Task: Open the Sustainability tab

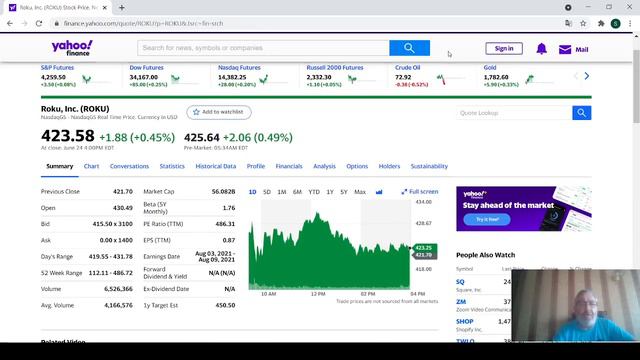Action: click(x=429, y=166)
